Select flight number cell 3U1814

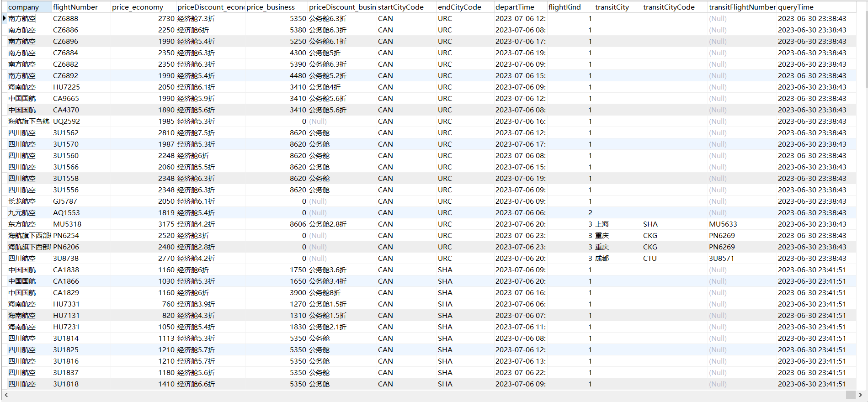click(x=81, y=338)
